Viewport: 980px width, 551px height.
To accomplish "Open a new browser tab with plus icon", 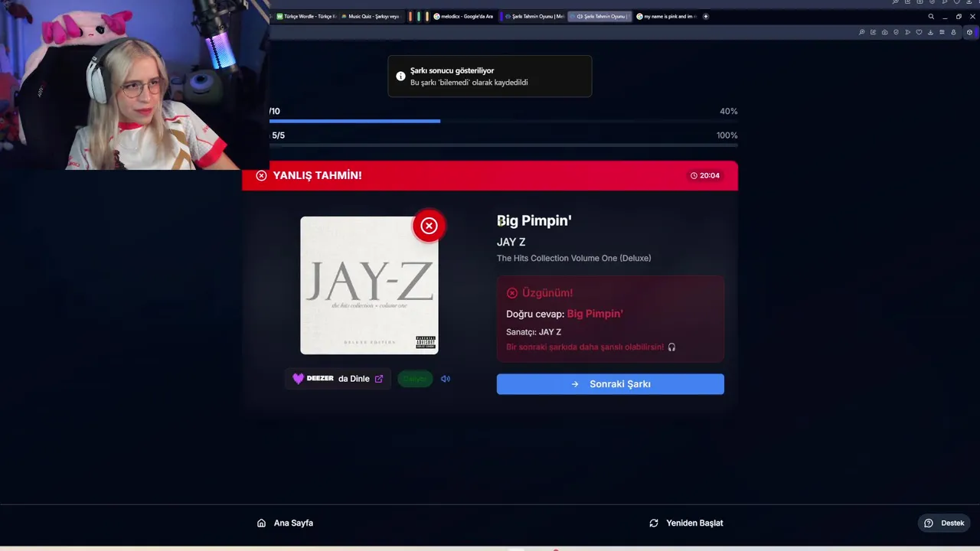I will (x=706, y=16).
